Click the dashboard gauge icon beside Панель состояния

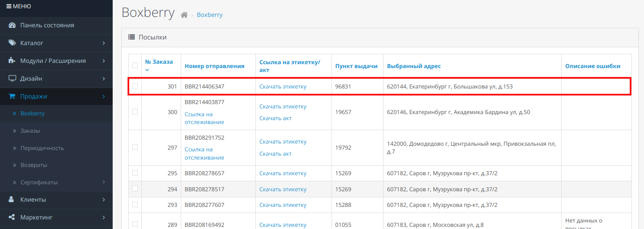(x=12, y=25)
